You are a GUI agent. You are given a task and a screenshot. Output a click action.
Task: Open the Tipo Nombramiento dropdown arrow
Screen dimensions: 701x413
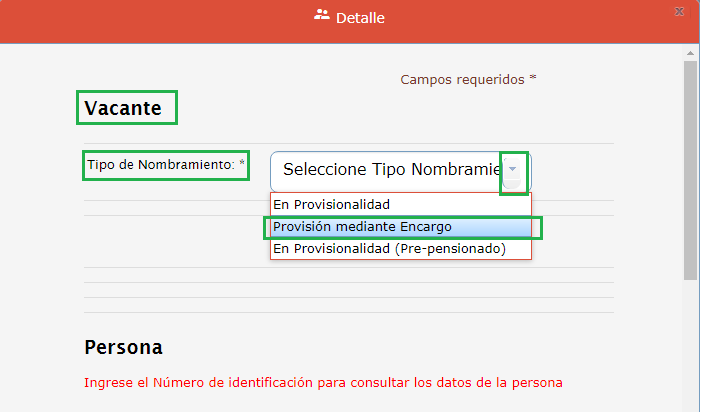click(x=513, y=171)
